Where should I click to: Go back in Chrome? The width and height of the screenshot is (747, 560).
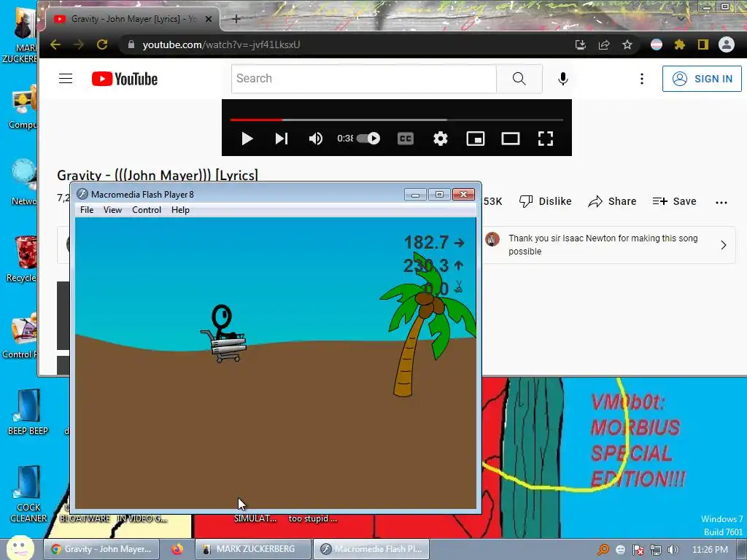click(55, 44)
